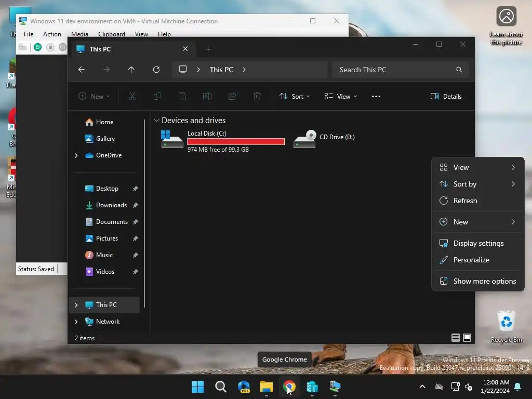Screen dimensions: 532x399
Task: Toggle the Details pane
Action: point(446,96)
